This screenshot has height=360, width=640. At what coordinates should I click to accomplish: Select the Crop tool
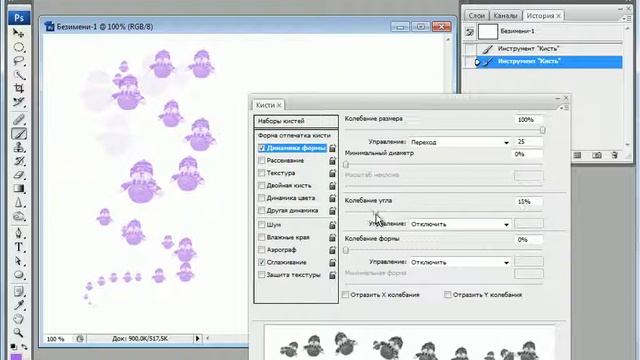pyautogui.click(x=18, y=88)
